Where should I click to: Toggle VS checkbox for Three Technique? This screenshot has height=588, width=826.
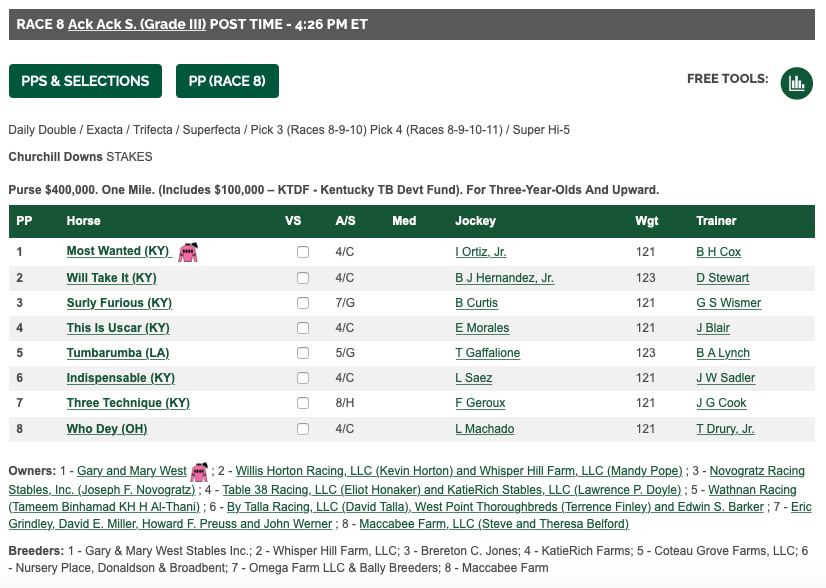[303, 403]
